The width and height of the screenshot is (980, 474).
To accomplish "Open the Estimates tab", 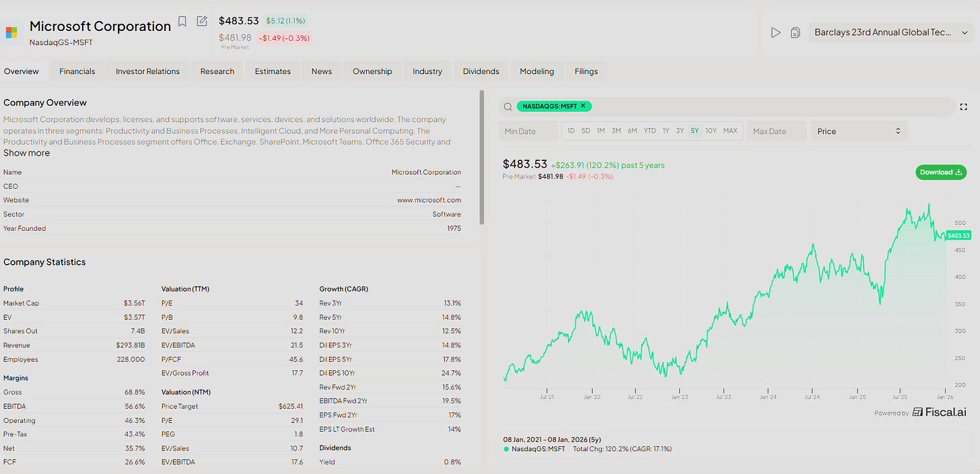I will pyautogui.click(x=273, y=71).
